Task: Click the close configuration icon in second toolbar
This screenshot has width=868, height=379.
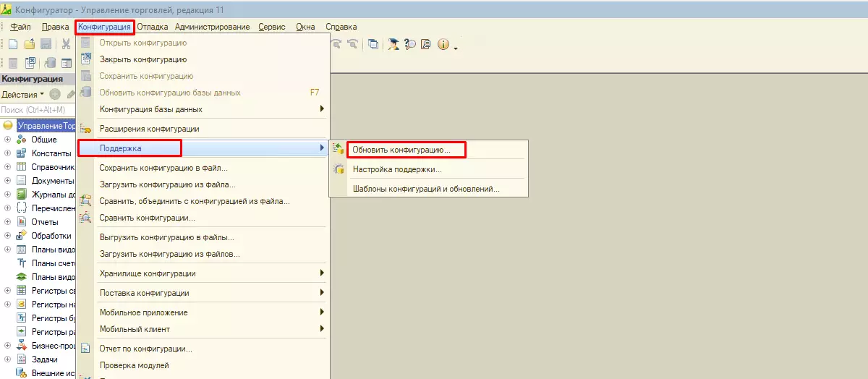Action: point(30,63)
